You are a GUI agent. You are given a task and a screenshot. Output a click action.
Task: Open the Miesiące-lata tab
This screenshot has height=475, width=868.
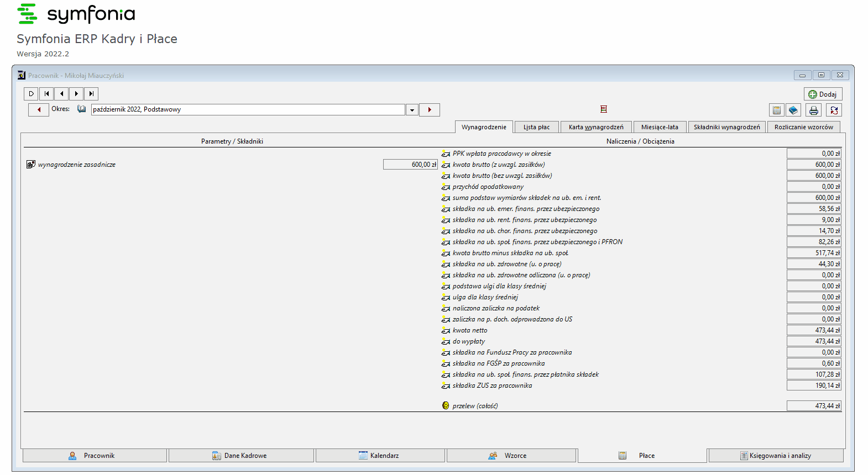tap(660, 127)
